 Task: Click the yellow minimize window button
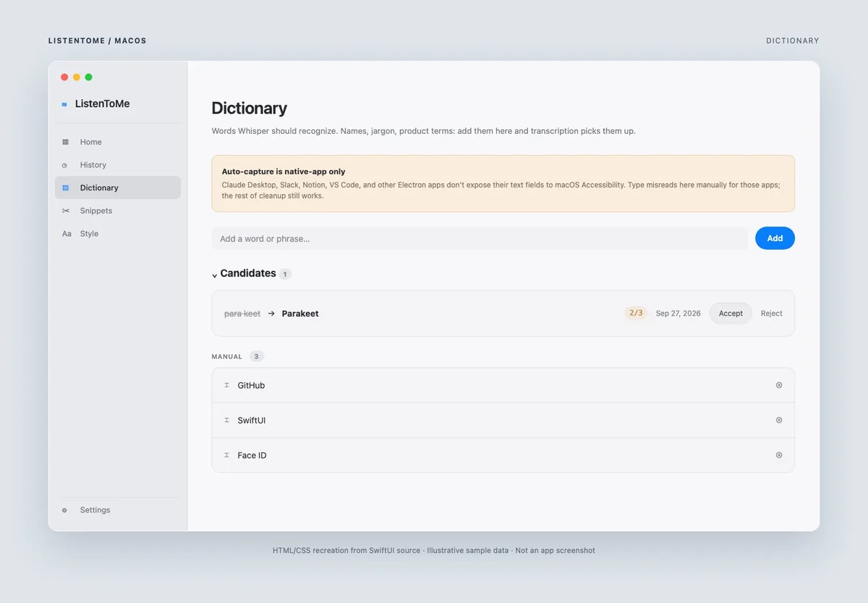[77, 77]
